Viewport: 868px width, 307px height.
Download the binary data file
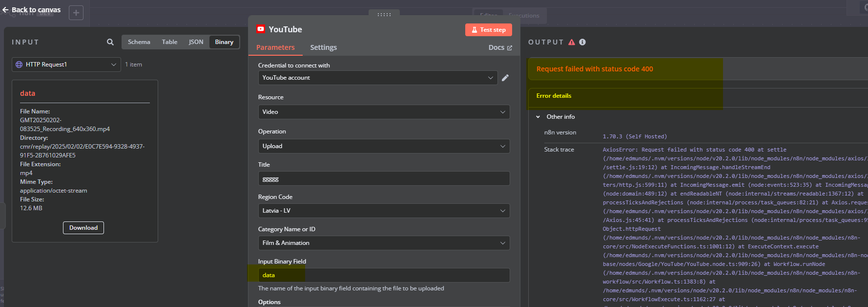point(83,228)
